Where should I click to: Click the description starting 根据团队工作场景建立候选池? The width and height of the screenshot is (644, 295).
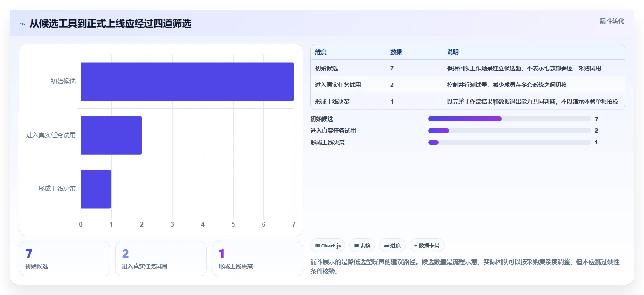coord(524,68)
